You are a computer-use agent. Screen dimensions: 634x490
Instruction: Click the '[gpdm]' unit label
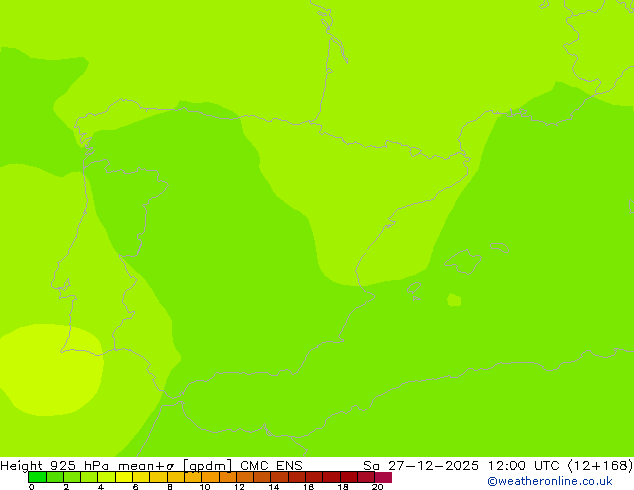[207, 466]
